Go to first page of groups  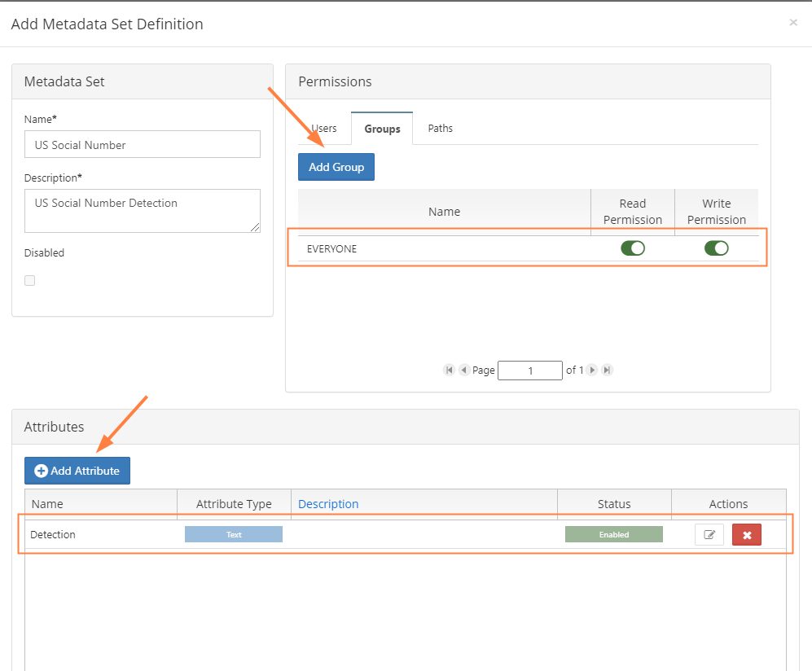coord(449,370)
